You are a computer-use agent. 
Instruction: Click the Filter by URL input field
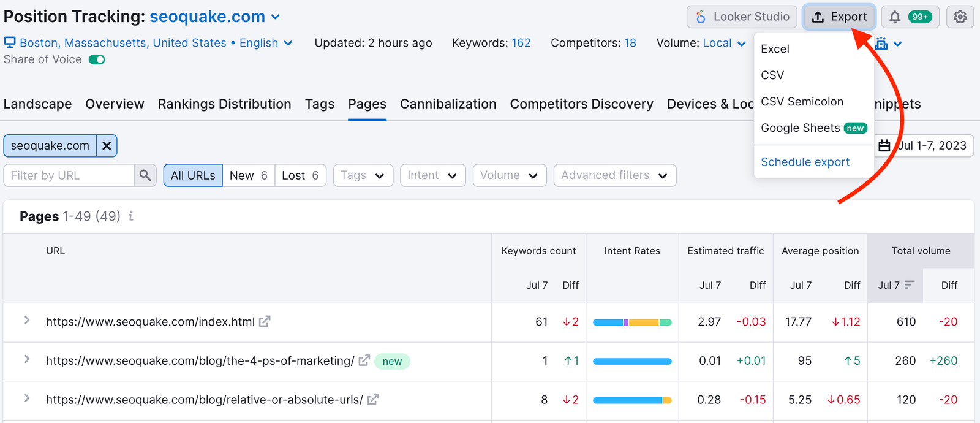click(69, 175)
